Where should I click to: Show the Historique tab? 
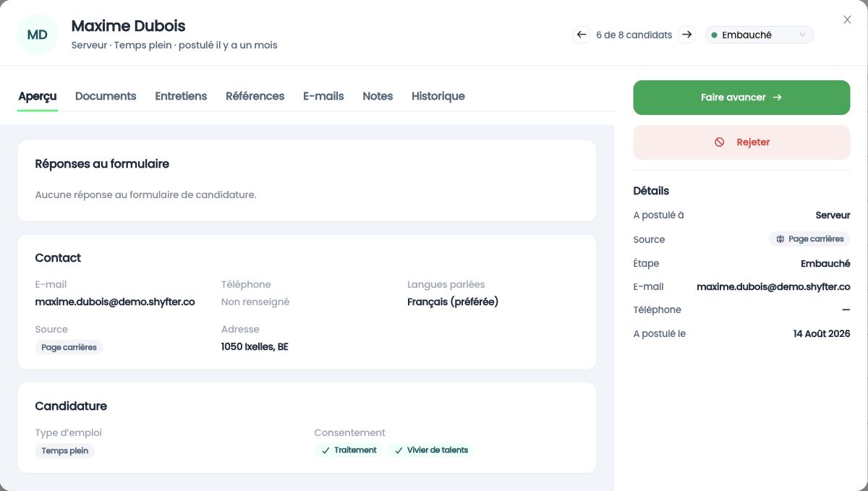pos(438,96)
